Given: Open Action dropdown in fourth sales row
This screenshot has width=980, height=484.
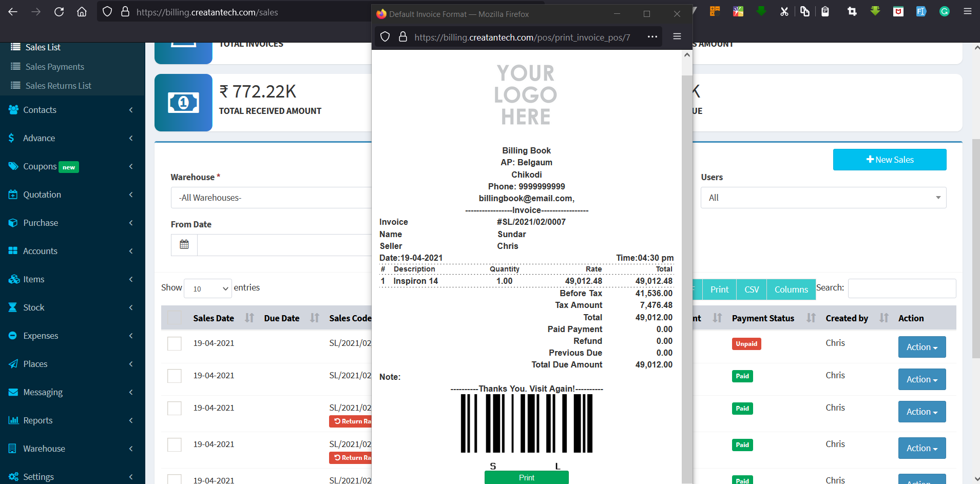Looking at the screenshot, I should [922, 448].
